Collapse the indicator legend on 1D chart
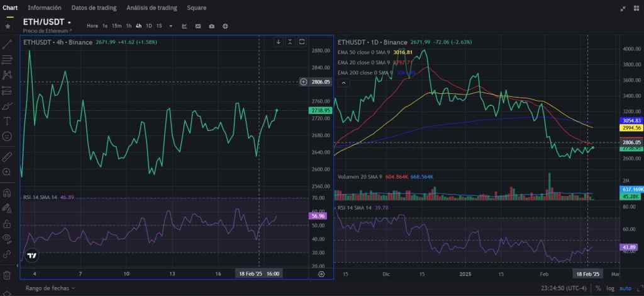This screenshot has width=644, height=296. tap(344, 83)
